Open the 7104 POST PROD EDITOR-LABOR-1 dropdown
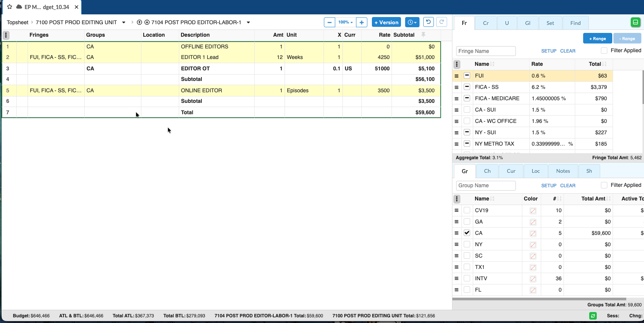Viewport: 644px width, 323px height. 248,22
